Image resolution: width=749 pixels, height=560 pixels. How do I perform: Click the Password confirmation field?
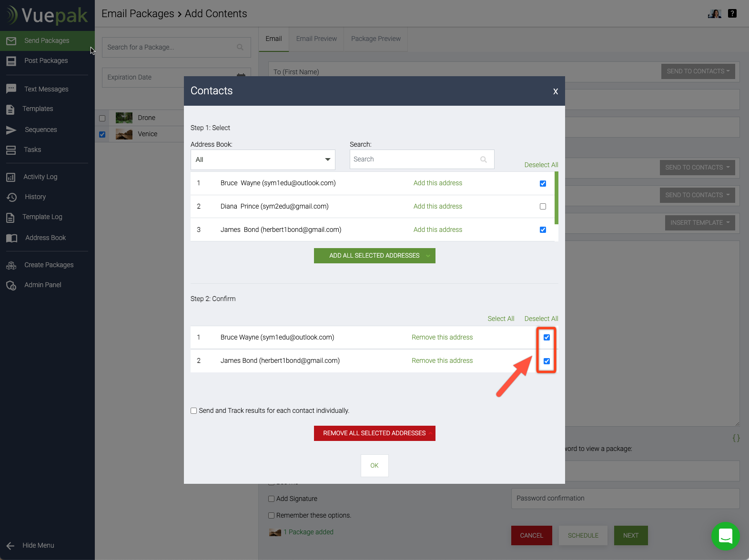click(625, 498)
